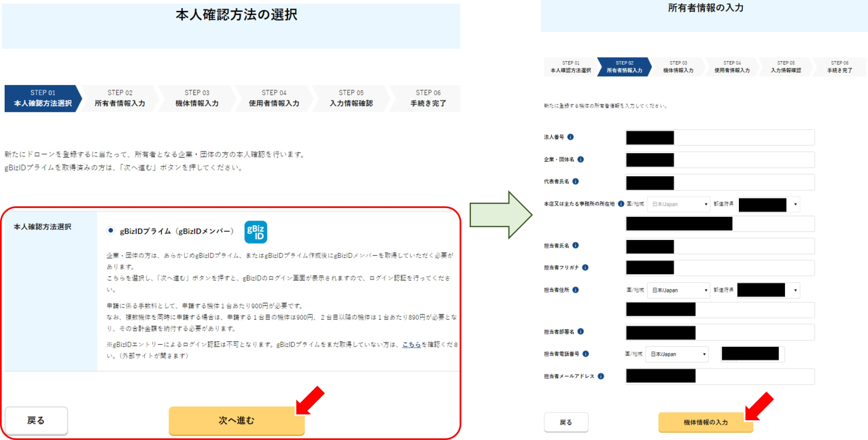This screenshot has height=440, width=868.
Task: Click the 機体情報の入力 button
Action: coord(705,422)
